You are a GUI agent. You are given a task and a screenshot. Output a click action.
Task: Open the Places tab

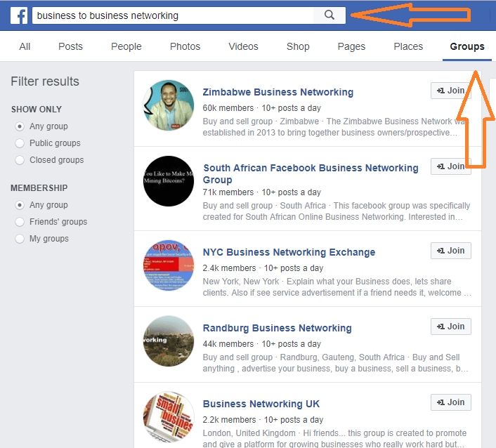pos(408,46)
